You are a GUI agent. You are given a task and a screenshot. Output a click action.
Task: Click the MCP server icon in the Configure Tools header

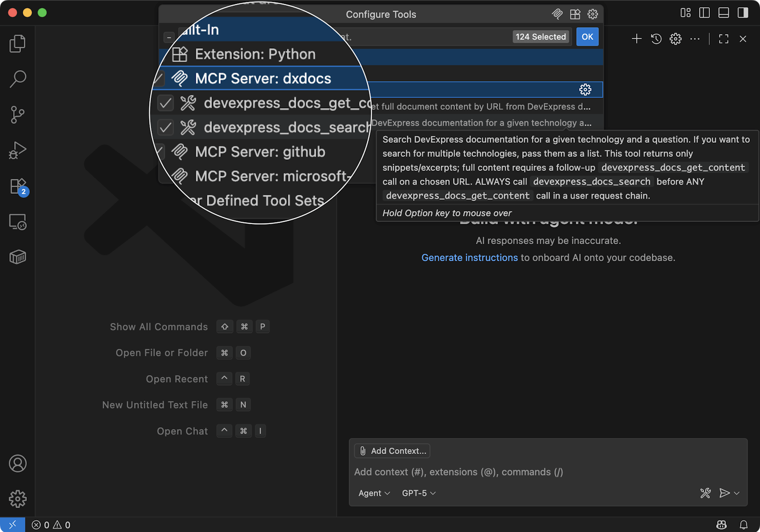click(x=557, y=14)
